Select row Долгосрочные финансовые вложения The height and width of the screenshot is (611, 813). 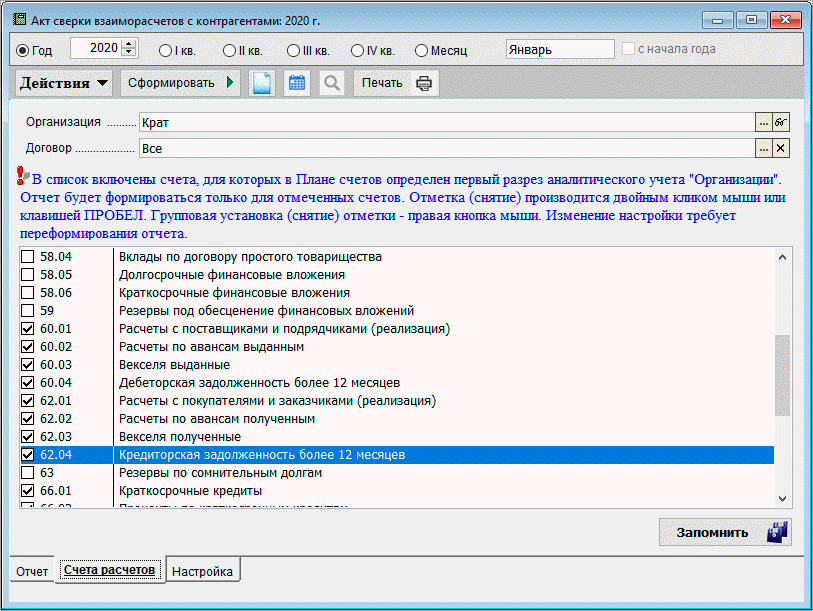pos(397,275)
